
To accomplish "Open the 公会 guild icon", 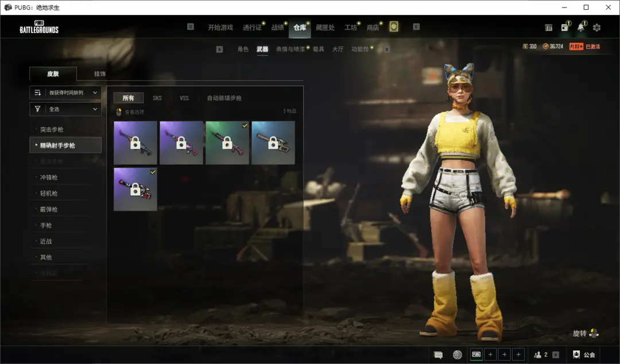I will (x=584, y=355).
